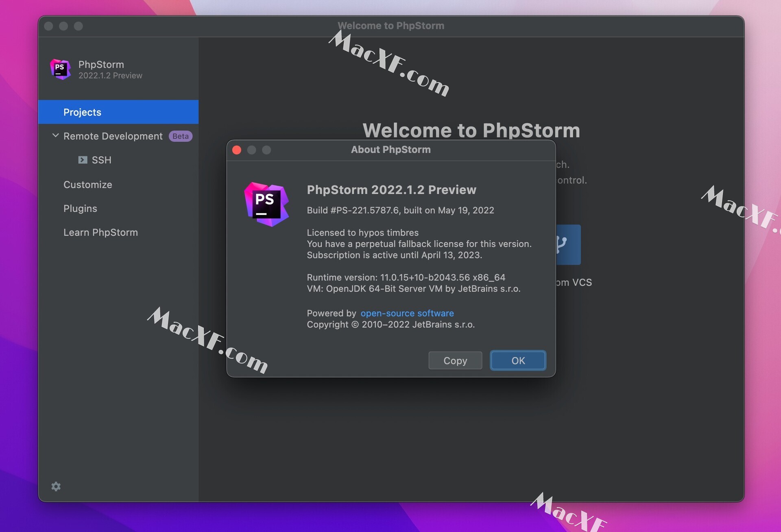Click the settings gear icon in sidebar
Image resolution: width=781 pixels, height=532 pixels.
56,486
